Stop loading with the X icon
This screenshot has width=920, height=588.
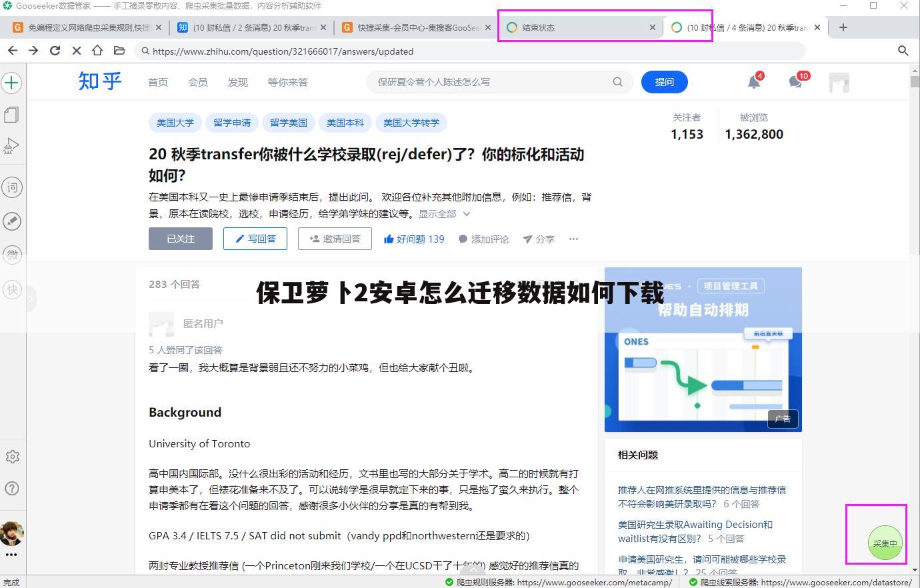click(x=76, y=51)
